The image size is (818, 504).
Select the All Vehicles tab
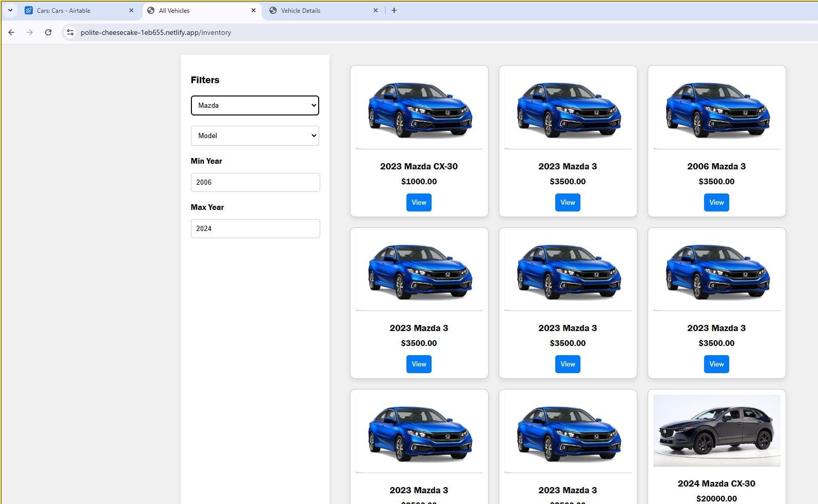(174, 10)
